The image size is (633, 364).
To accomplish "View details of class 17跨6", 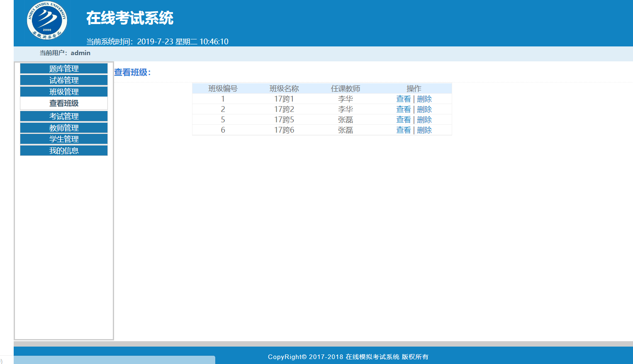I will coord(403,130).
